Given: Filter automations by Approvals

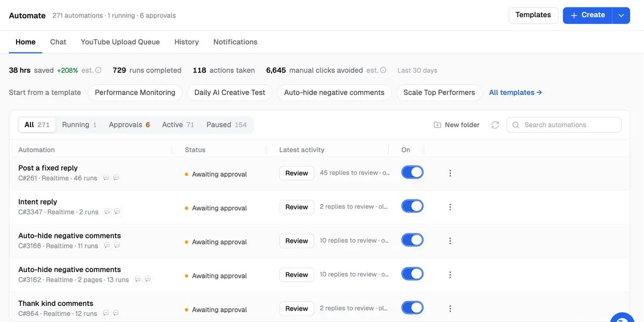Looking at the screenshot, I should click(x=129, y=125).
